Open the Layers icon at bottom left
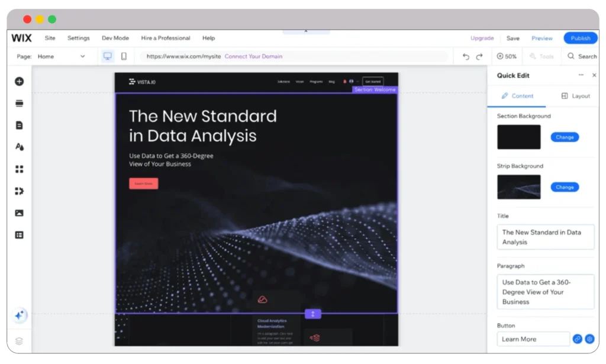 [19, 341]
